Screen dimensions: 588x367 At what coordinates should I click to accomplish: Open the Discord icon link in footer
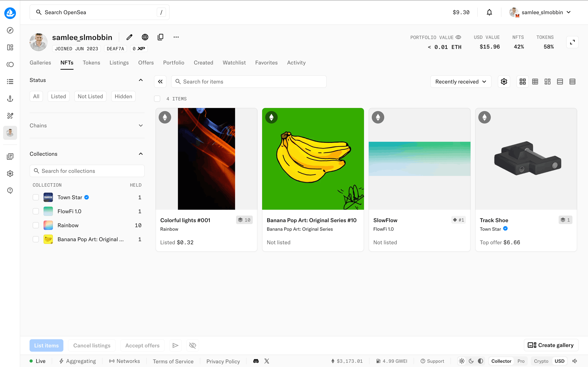point(256,361)
